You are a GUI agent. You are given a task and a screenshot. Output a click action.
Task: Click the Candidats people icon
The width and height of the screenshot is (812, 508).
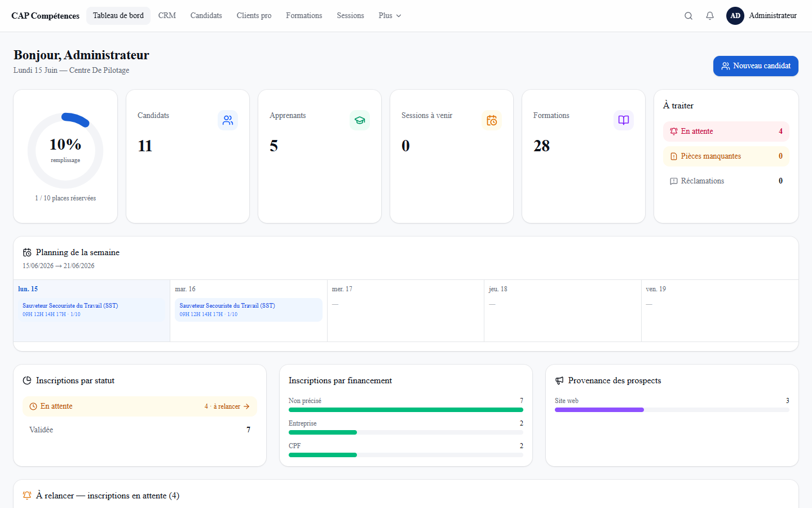tap(228, 120)
